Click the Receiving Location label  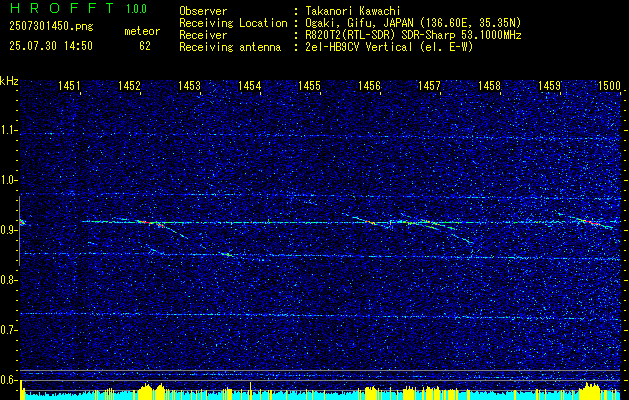(233, 23)
